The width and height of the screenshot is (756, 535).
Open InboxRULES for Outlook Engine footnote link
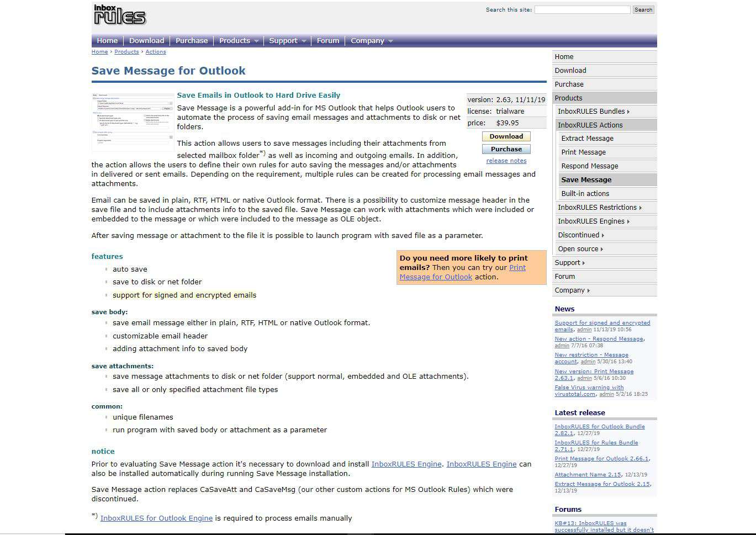(156, 518)
